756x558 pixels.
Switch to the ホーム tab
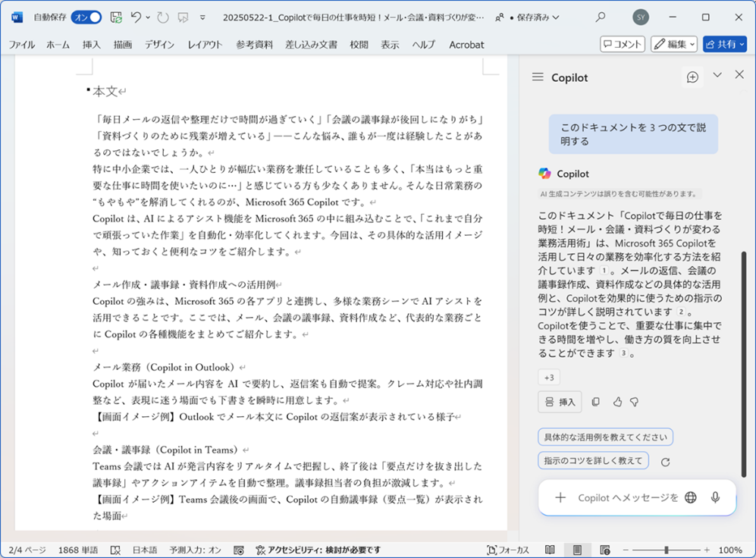tap(58, 45)
